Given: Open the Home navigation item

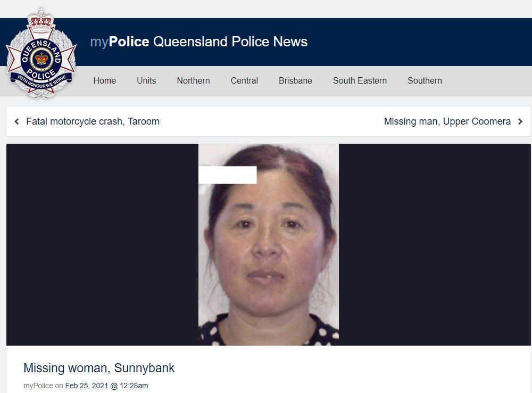Looking at the screenshot, I should click(x=104, y=81).
